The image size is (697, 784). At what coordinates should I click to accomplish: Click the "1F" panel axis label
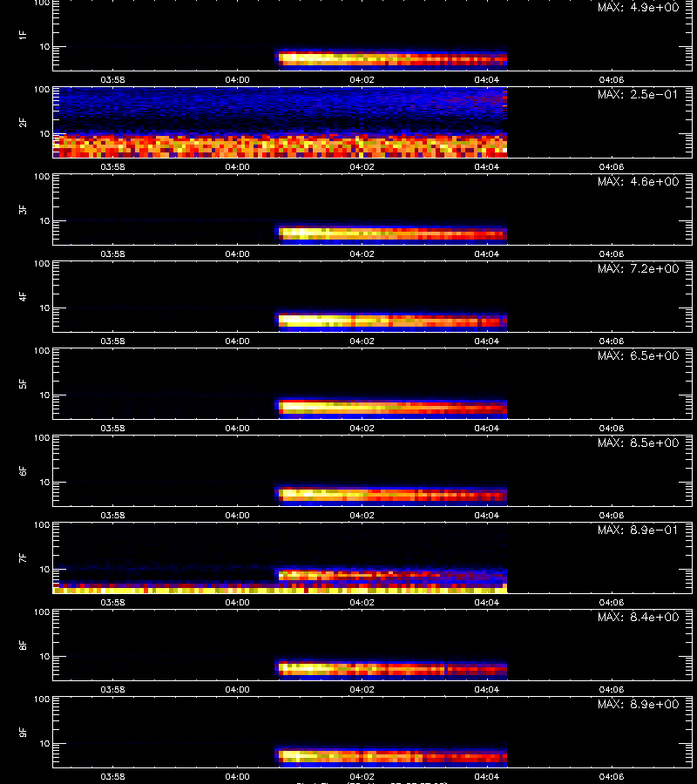(23, 35)
